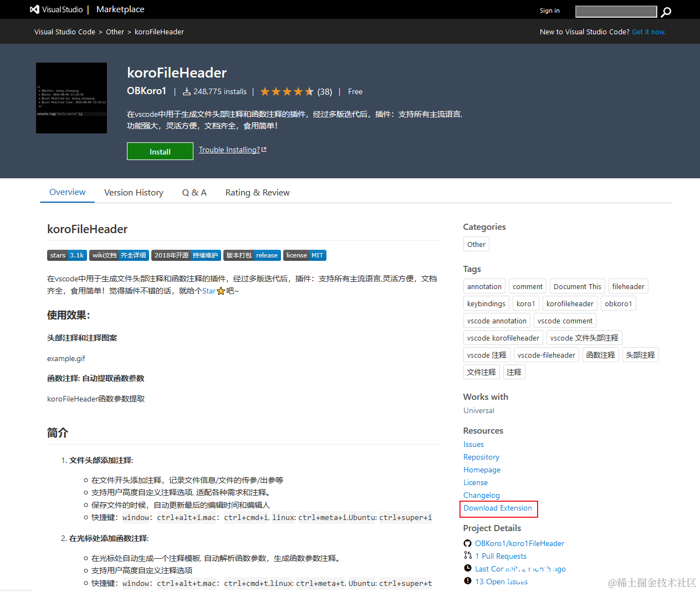Screen dimensions: 700x592
Task: Select the Other category tag
Action: [x=476, y=244]
